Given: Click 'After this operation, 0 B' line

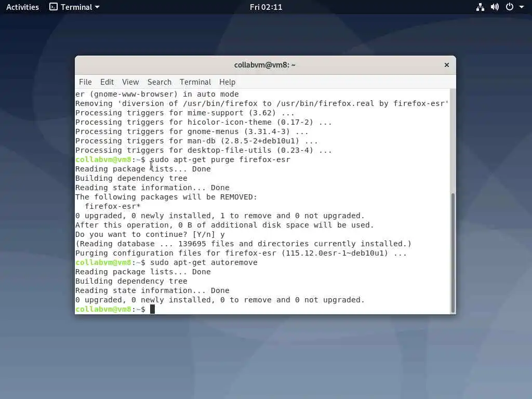Looking at the screenshot, I should pos(224,225).
